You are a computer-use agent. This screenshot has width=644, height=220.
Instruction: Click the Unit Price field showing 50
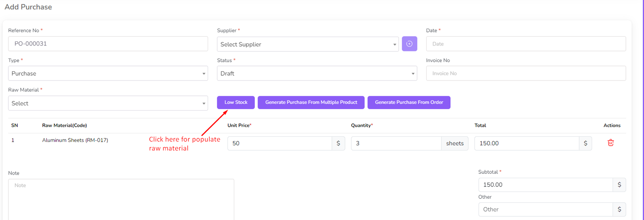click(279, 144)
